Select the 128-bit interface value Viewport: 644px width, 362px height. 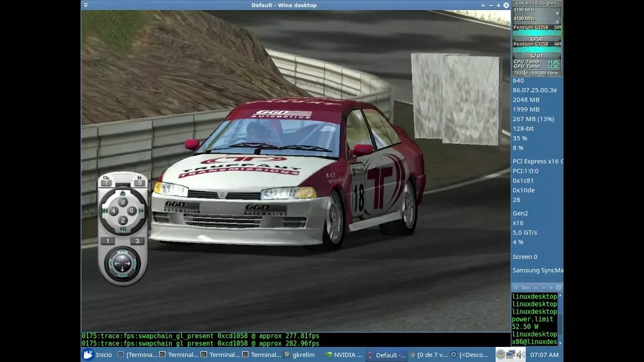(523, 129)
